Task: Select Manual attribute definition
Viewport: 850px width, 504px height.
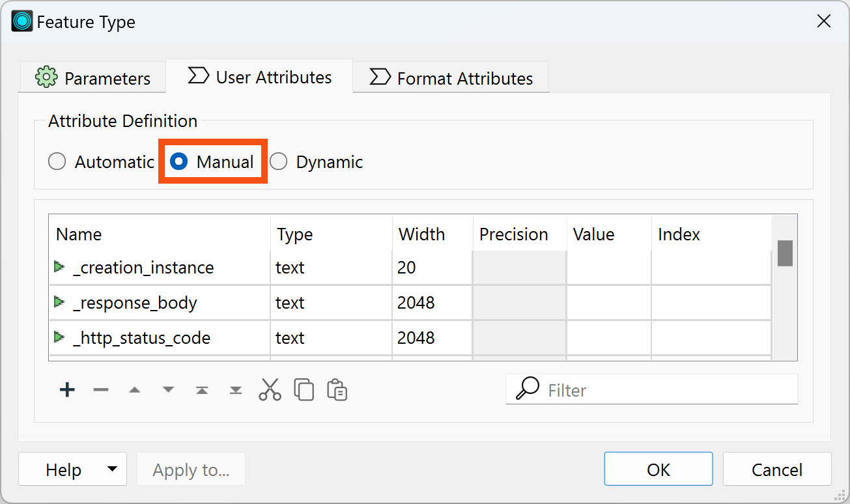Action: pos(178,161)
